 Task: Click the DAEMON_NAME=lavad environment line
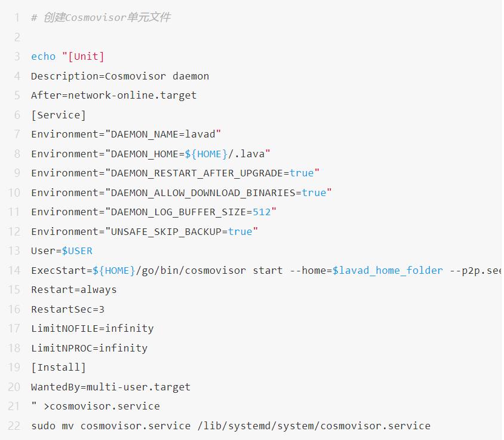point(126,134)
